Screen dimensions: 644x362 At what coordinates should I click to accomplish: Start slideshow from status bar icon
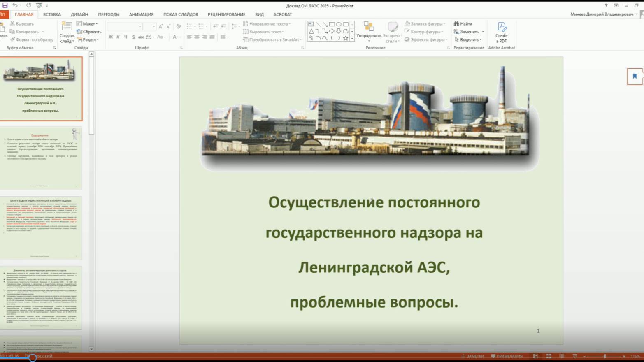coord(574,356)
